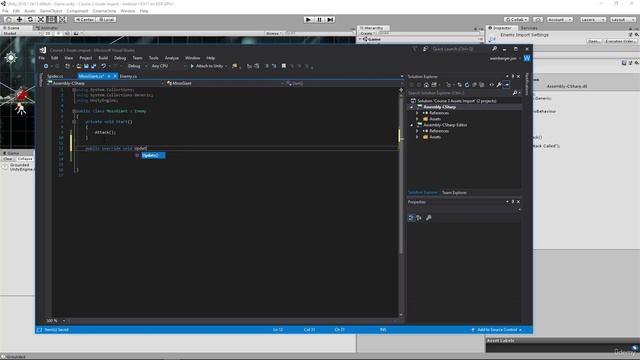Open Visual Studio's Project menu
The width and height of the screenshot is (640, 360).
click(x=86, y=58)
